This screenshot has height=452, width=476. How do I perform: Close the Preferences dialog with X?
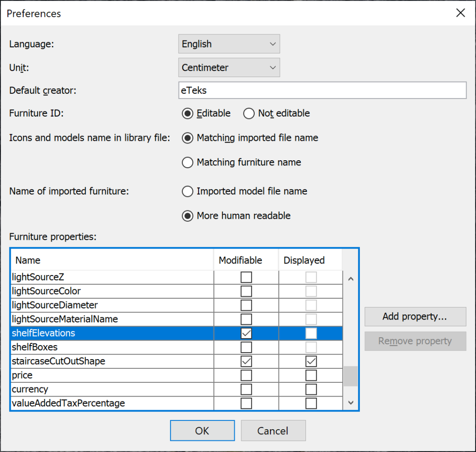pyautogui.click(x=460, y=13)
